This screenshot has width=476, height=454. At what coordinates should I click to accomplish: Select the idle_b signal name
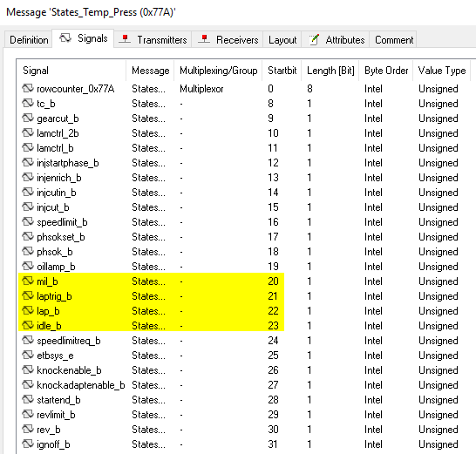[x=49, y=326]
